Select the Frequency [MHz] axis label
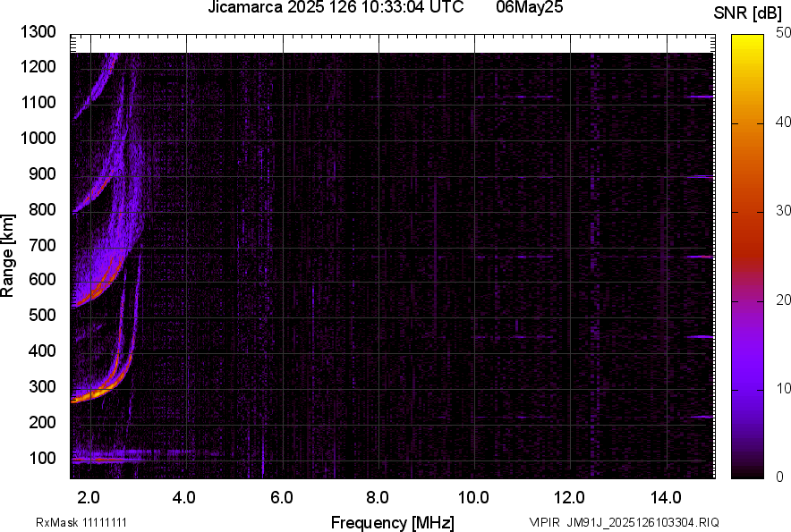791x532 pixels. (392, 522)
